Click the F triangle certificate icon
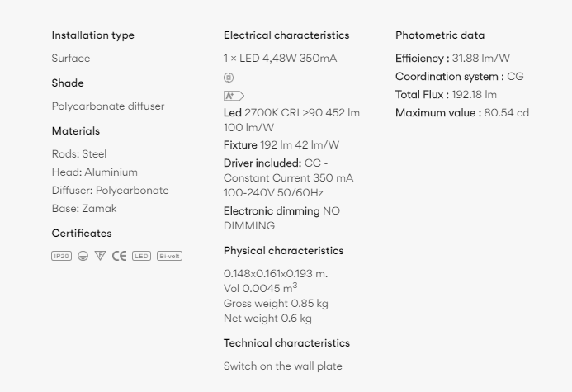 pyautogui.click(x=100, y=256)
